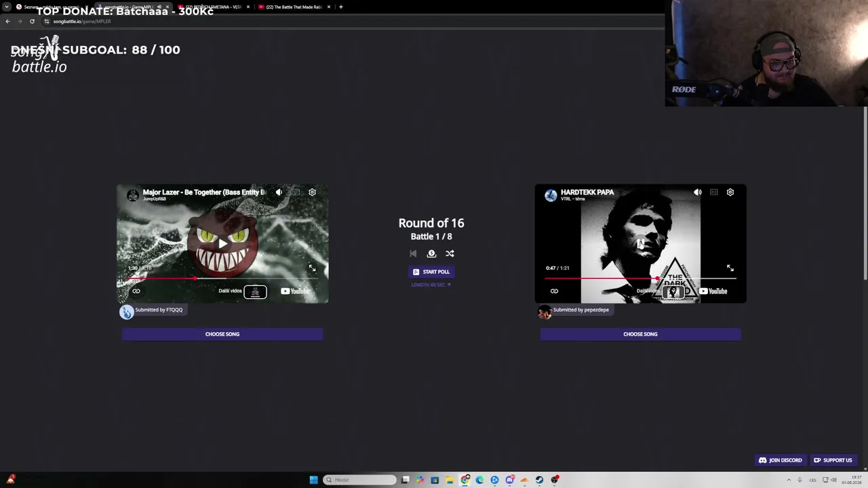
Task: Toggle subtitles on HARDTEKK PAPA video
Action: (x=714, y=192)
